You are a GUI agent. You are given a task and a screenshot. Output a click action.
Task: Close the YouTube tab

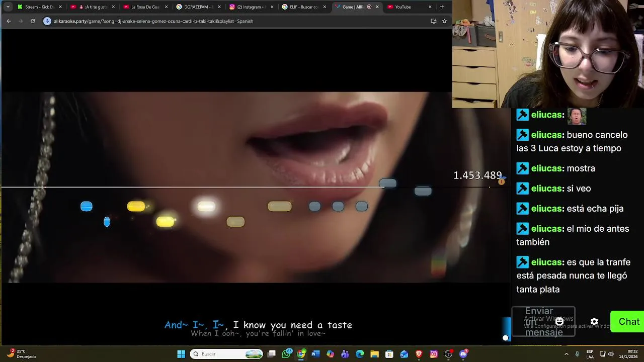(430, 7)
